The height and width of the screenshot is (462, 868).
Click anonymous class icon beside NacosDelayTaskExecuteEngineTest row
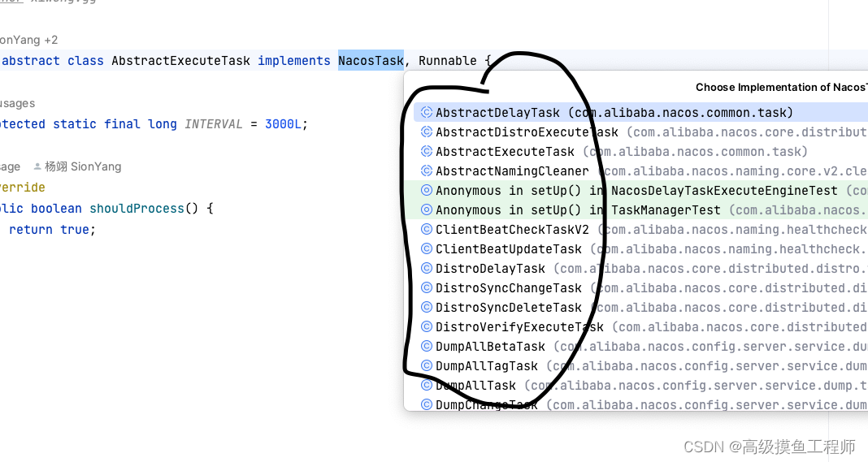[x=426, y=190]
